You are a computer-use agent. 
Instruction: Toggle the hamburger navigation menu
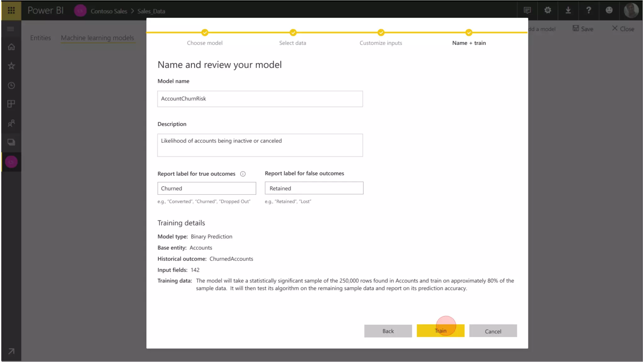tap(11, 29)
